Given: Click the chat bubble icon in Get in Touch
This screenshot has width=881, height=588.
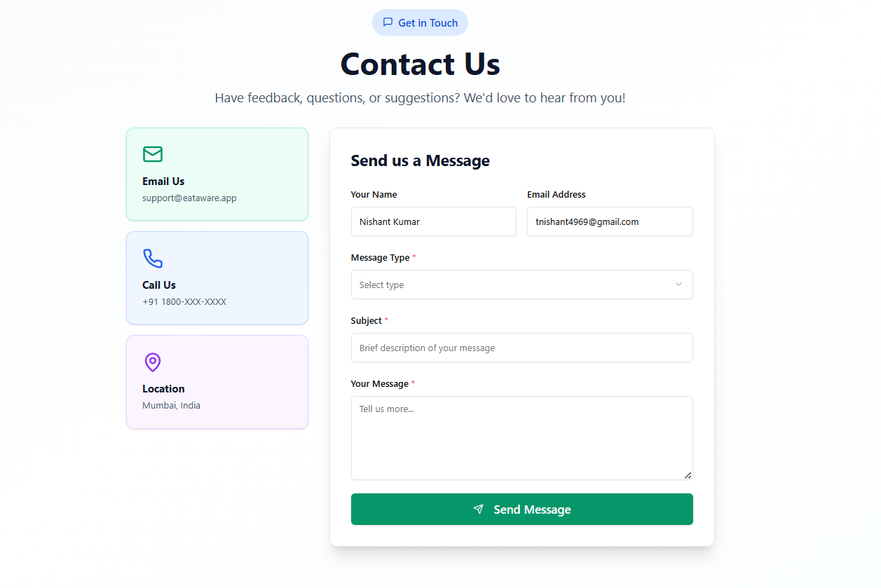Looking at the screenshot, I should click(388, 22).
